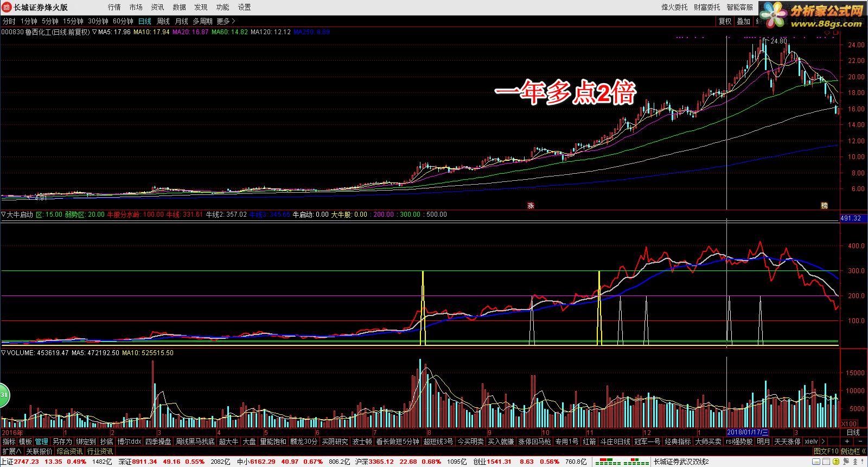
Task: Open the 大牛启动 indicator dropdown triangle
Action: click(x=3, y=214)
